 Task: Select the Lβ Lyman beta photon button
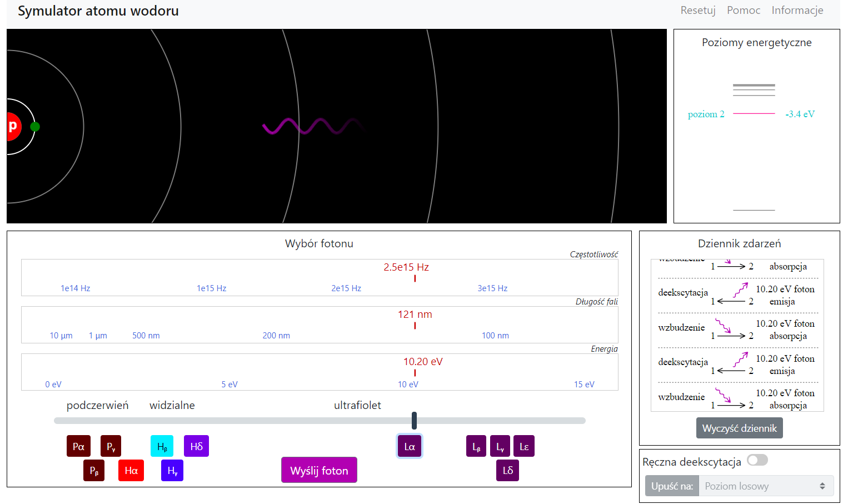[x=476, y=446]
